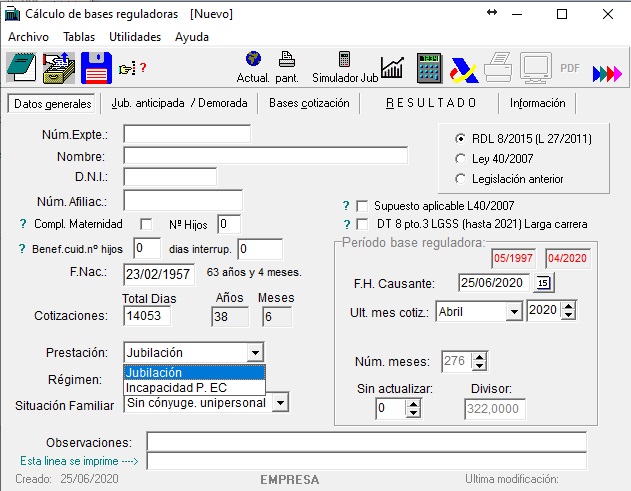Image resolution: width=631 pixels, height=491 pixels.
Task: Click the colored forward arrows icon
Action: 607,74
